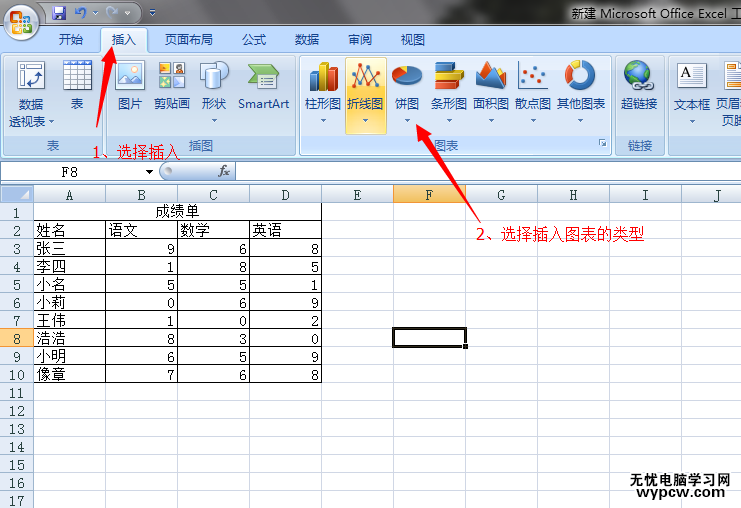Select the cell containing 王伟
Viewport: 741px width, 508px height.
coord(69,320)
